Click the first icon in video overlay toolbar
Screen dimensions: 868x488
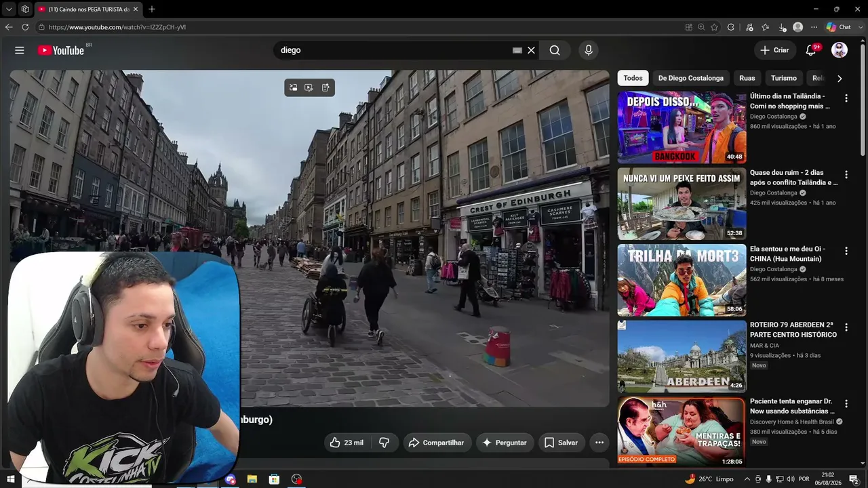tap(293, 87)
